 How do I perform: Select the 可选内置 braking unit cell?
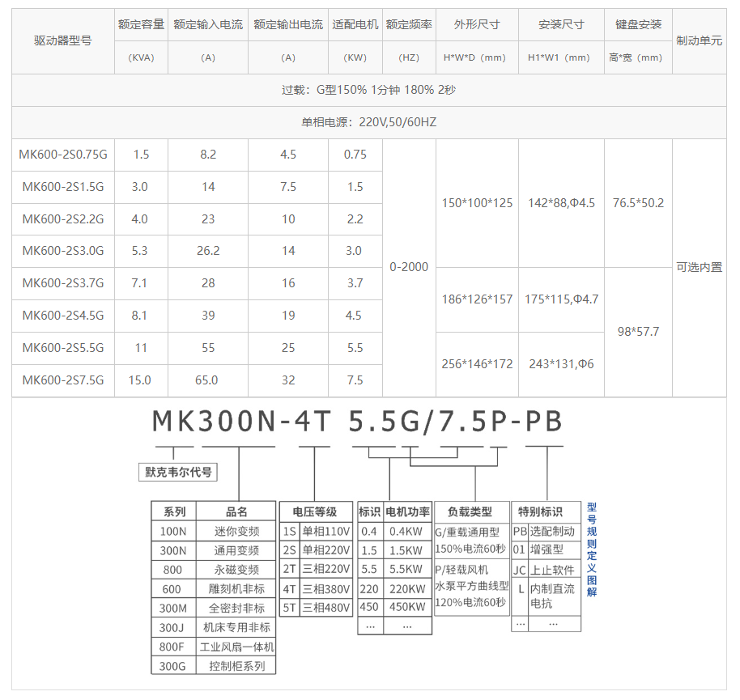click(x=699, y=267)
